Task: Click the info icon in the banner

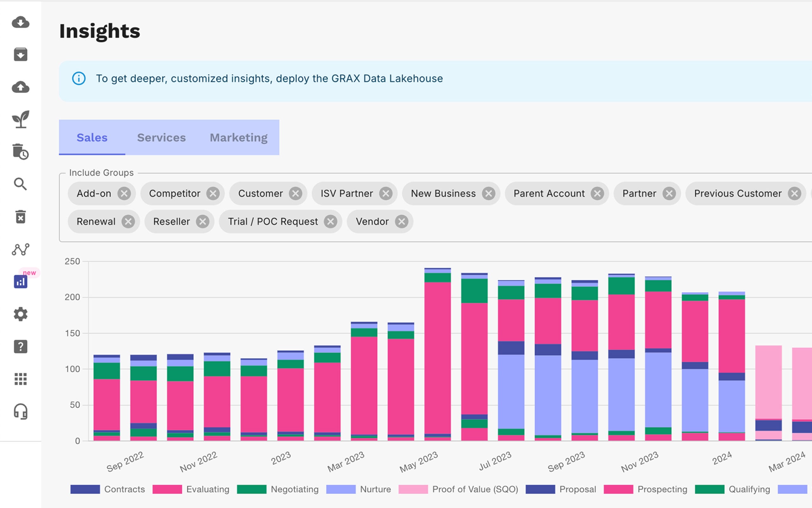Action: point(79,79)
